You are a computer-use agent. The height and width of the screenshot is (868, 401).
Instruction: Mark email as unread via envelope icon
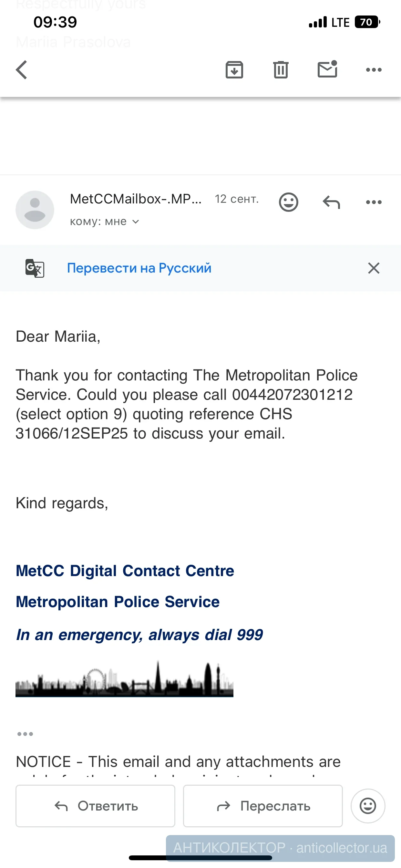coord(327,70)
